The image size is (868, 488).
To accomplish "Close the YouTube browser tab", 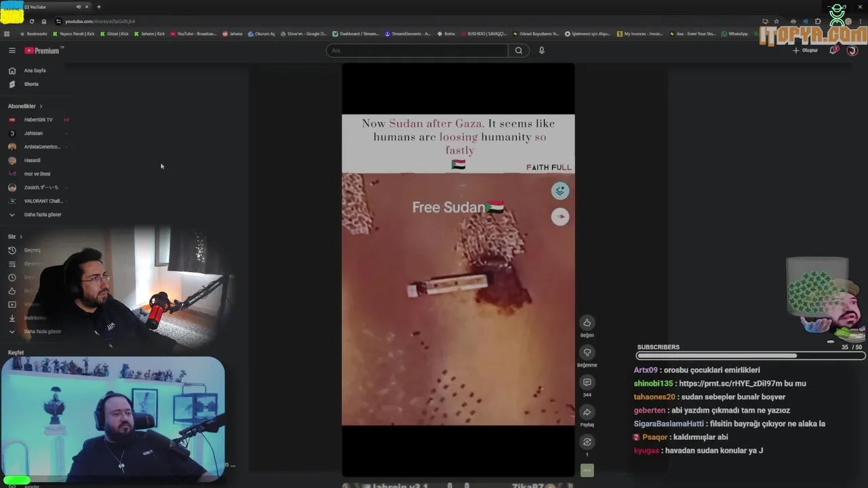I will point(87,7).
